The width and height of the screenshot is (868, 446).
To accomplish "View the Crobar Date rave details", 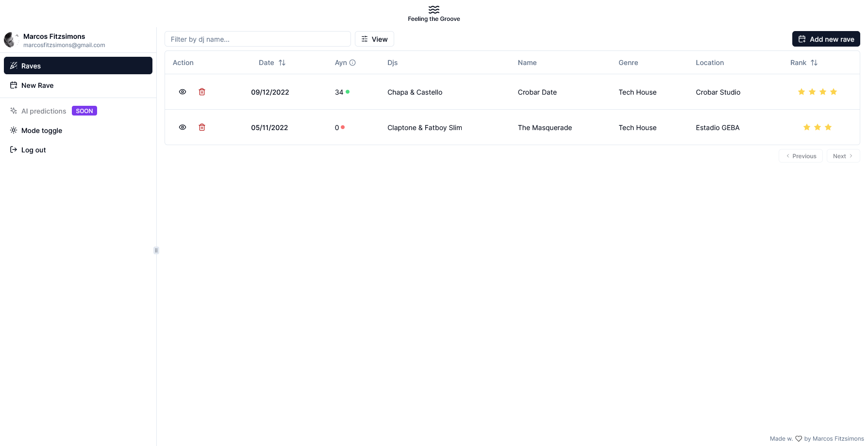I will [x=183, y=92].
